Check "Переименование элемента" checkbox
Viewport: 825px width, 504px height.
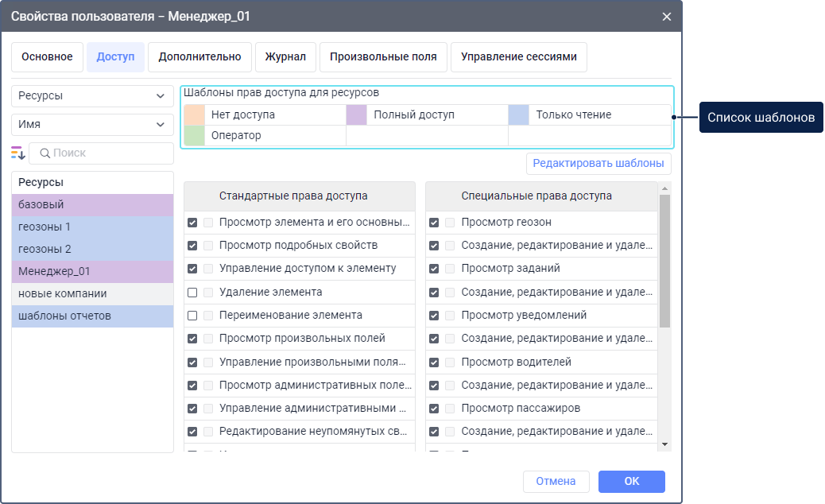point(192,316)
